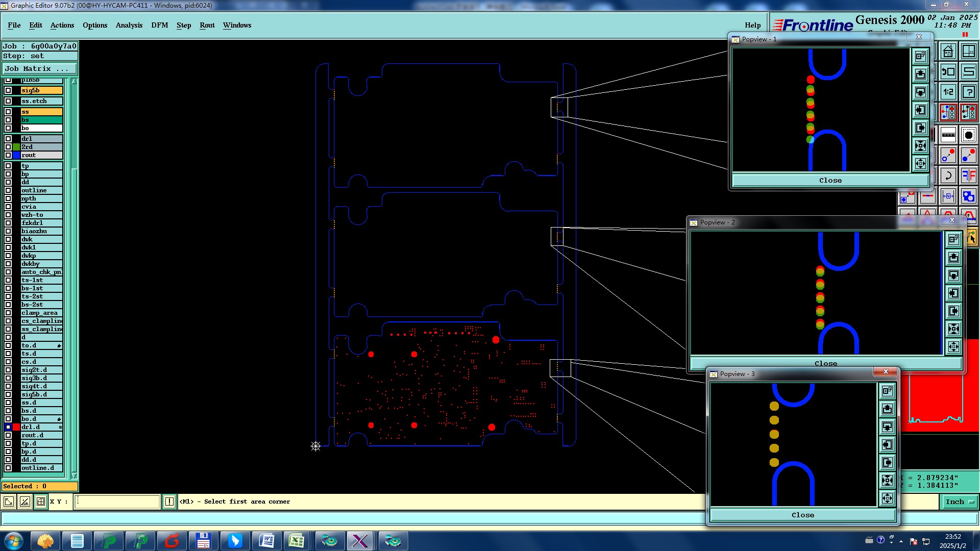This screenshot has width=980, height=551.
Task: Click the Home view icon
Action: [948, 52]
